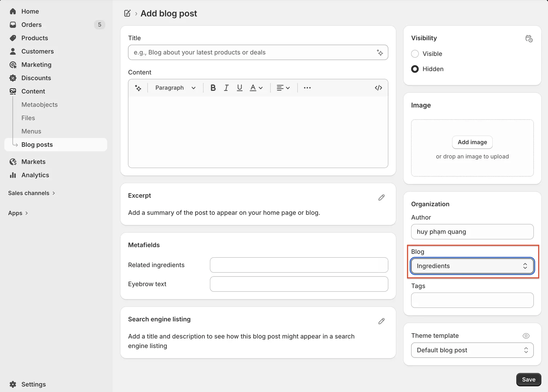The height and width of the screenshot is (392, 548).
Task: Open the visibility schedule calendar icon
Action: point(529,38)
